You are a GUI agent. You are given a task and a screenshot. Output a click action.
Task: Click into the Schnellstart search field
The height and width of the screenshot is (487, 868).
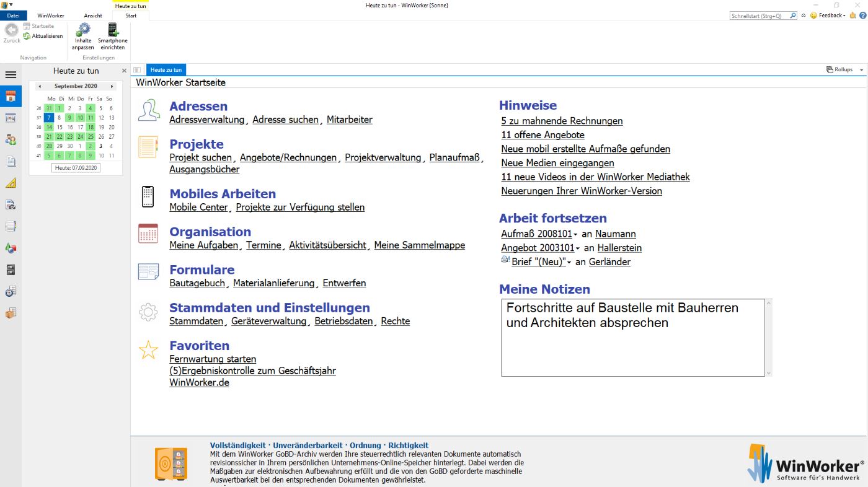coord(759,16)
